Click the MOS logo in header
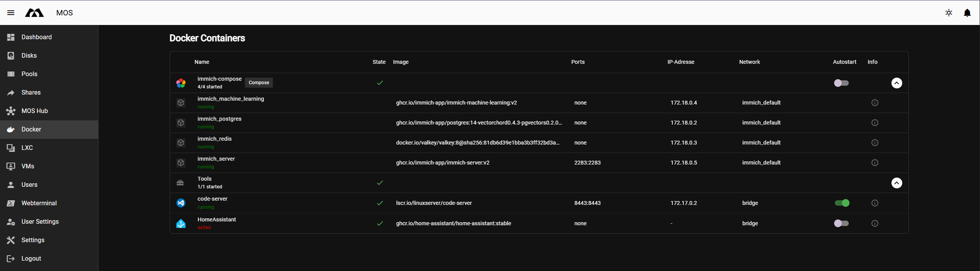This screenshot has height=271, width=980. [x=34, y=13]
